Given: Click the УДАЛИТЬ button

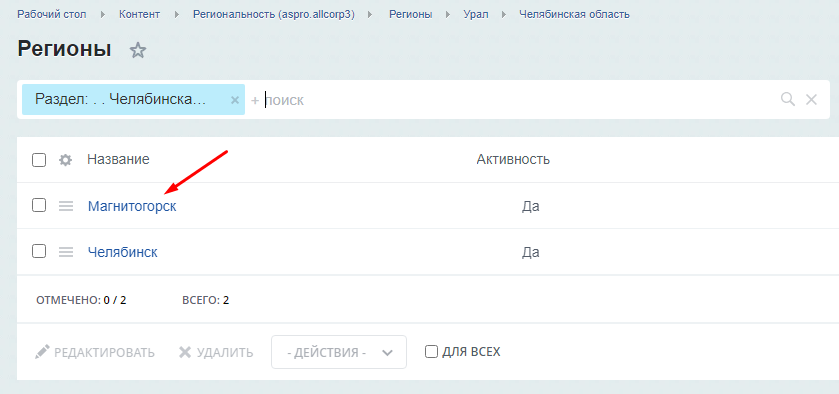Looking at the screenshot, I should click(x=216, y=352).
